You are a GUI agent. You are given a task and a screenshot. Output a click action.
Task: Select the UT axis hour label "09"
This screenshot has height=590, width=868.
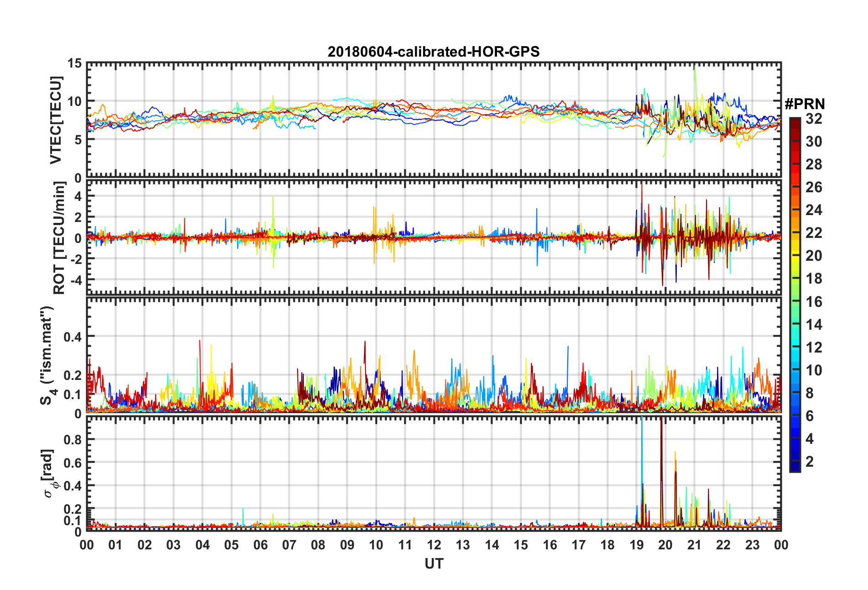[x=347, y=545]
